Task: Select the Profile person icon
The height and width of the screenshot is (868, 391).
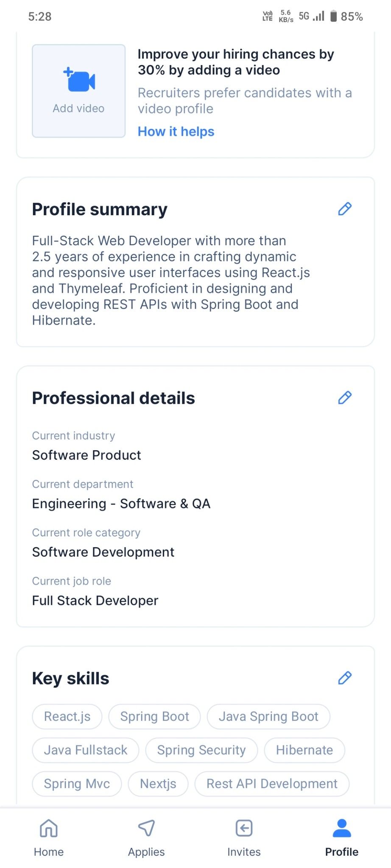Action: (342, 829)
